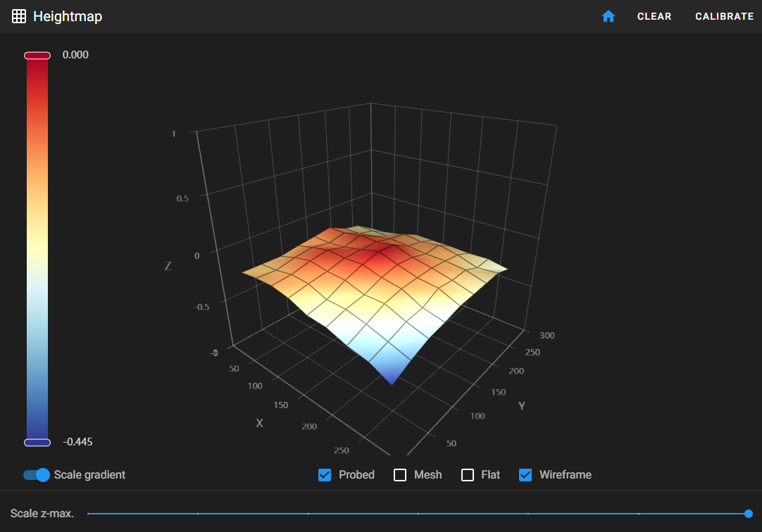Click the Scale z-max slider handle
The image size is (762, 532).
748,514
